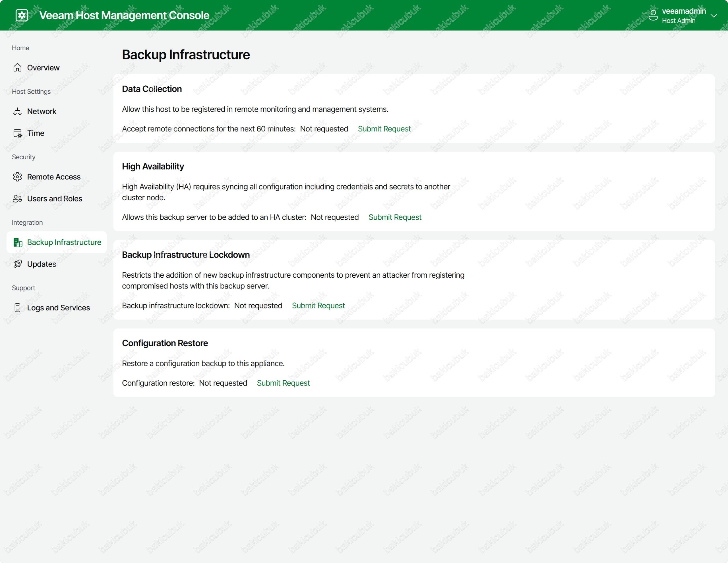Submit Request for Configuration restore
The width and height of the screenshot is (728, 563).
pos(283,383)
